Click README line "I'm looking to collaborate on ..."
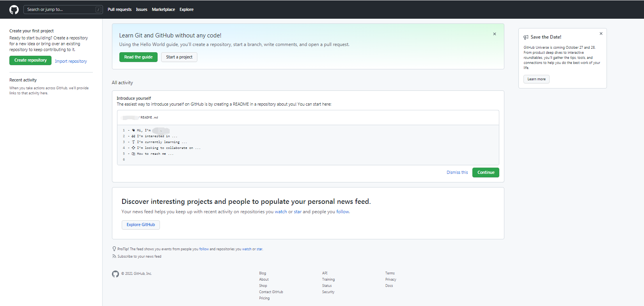Screen dimensions: 644x306 [x=169, y=148]
